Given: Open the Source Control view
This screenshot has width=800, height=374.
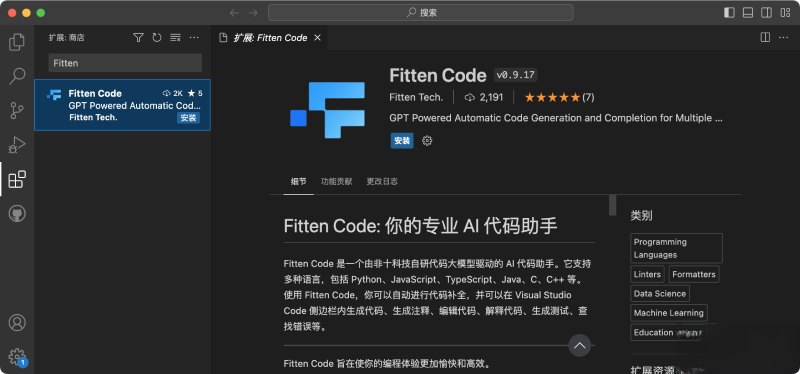Looking at the screenshot, I should [x=17, y=111].
